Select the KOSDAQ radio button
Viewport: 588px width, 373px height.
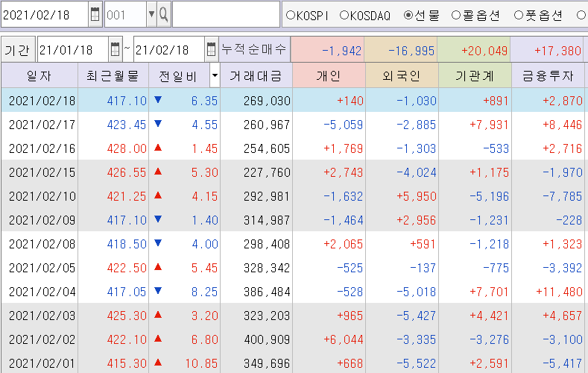click(344, 15)
